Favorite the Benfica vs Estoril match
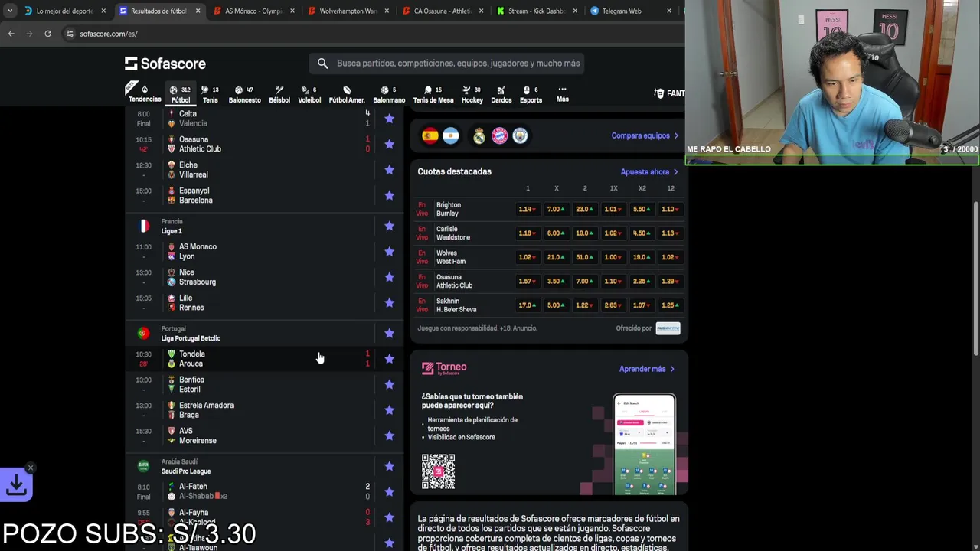Screen dimensions: 980x551 (x=389, y=384)
